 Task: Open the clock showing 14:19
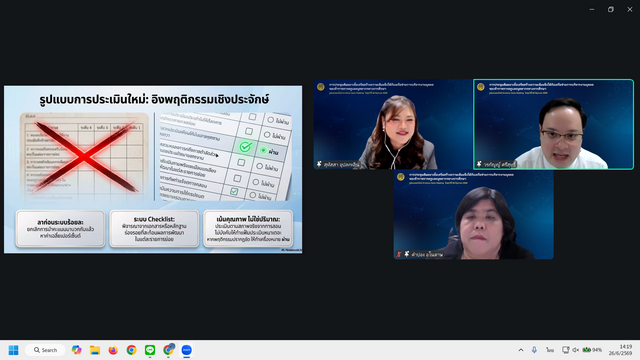[x=620, y=350]
